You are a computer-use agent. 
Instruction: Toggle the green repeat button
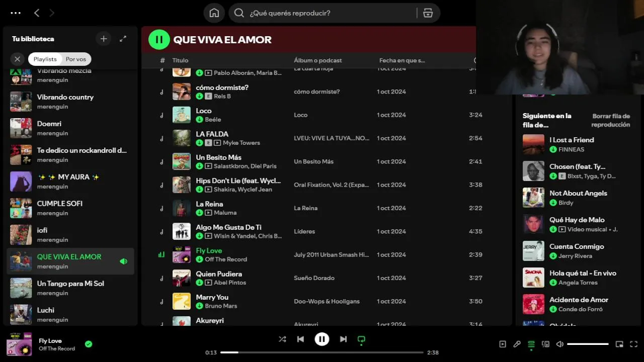[x=361, y=339]
